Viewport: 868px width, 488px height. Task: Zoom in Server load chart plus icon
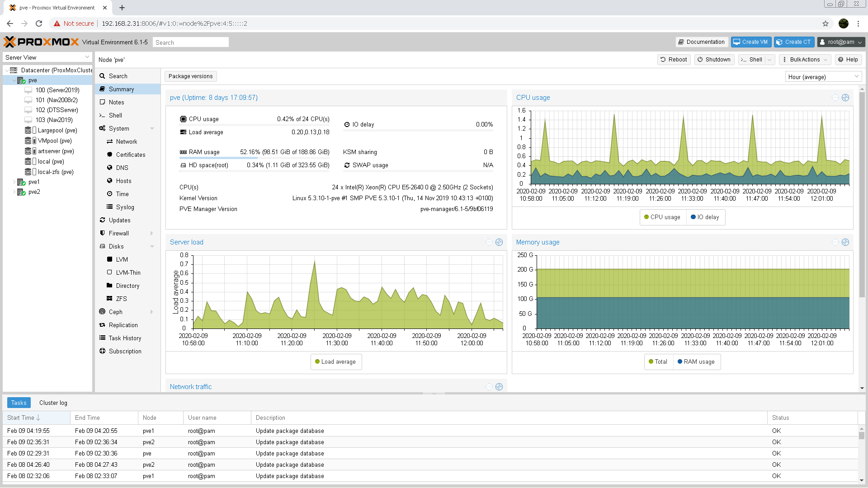pos(499,242)
